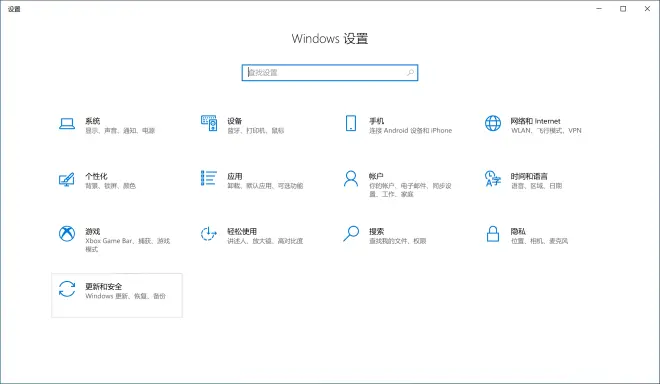This screenshot has height=384, width=660.
Task: Open the 网络和 Internet globe icon
Action: coord(493,123)
